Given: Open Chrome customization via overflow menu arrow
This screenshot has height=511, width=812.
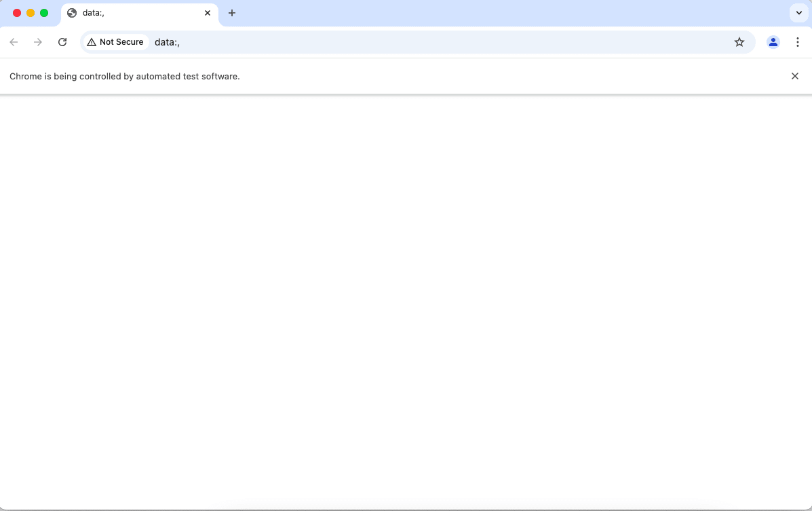Looking at the screenshot, I should click(x=798, y=12).
